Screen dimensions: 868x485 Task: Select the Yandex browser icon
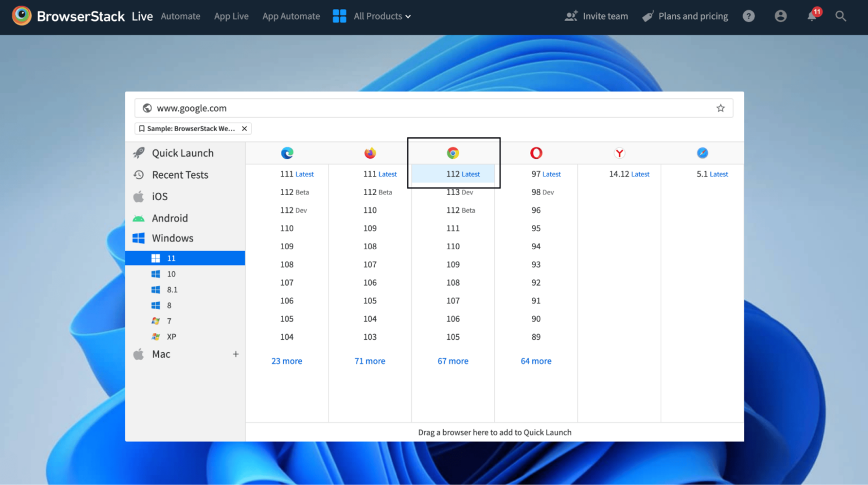619,153
